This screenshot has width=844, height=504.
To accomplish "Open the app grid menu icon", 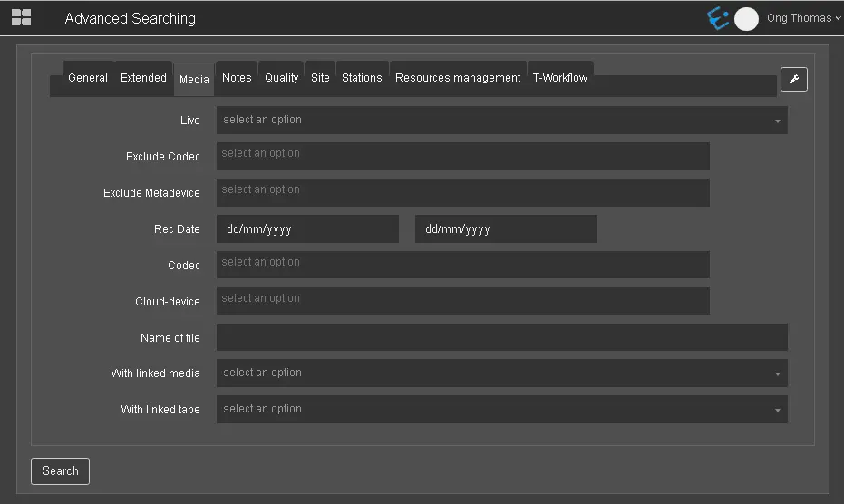I will (x=21, y=18).
